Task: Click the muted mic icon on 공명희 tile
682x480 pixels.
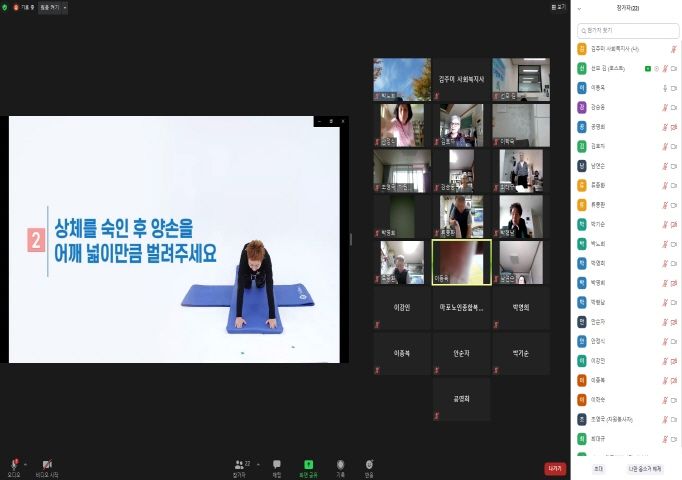Action: point(437,416)
